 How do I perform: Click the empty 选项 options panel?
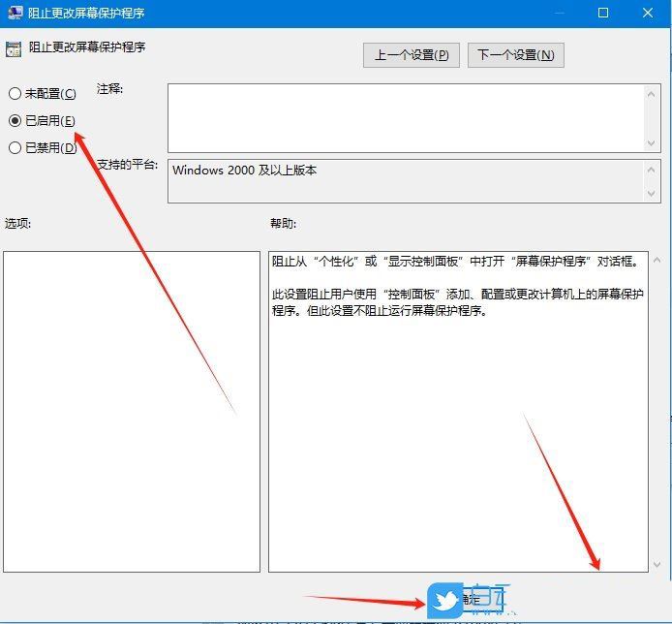132,412
